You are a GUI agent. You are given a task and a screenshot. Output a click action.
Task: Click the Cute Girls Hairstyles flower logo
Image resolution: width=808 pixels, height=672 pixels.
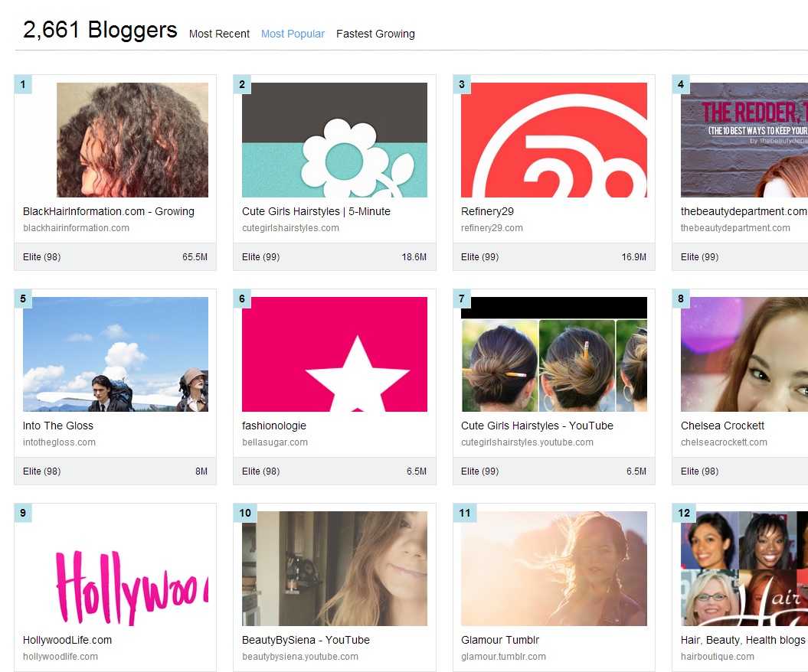pos(335,140)
